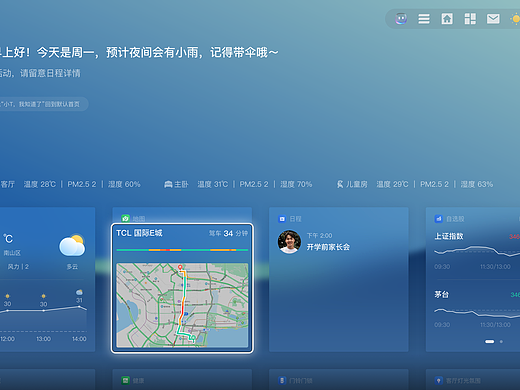520x390 pixels.
Task: Click the destination pin on the map
Action: [x=180, y=267]
